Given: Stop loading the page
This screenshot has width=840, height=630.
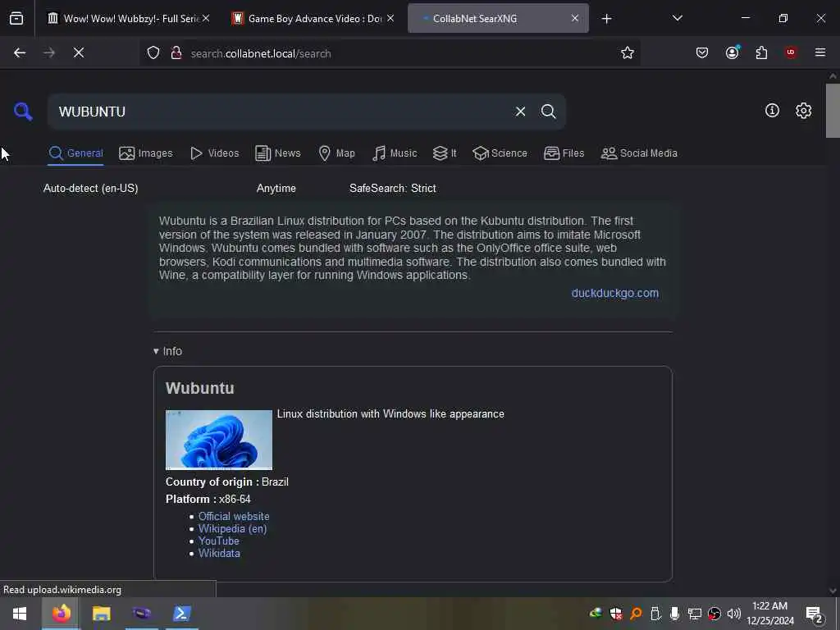Looking at the screenshot, I should coord(79,52).
